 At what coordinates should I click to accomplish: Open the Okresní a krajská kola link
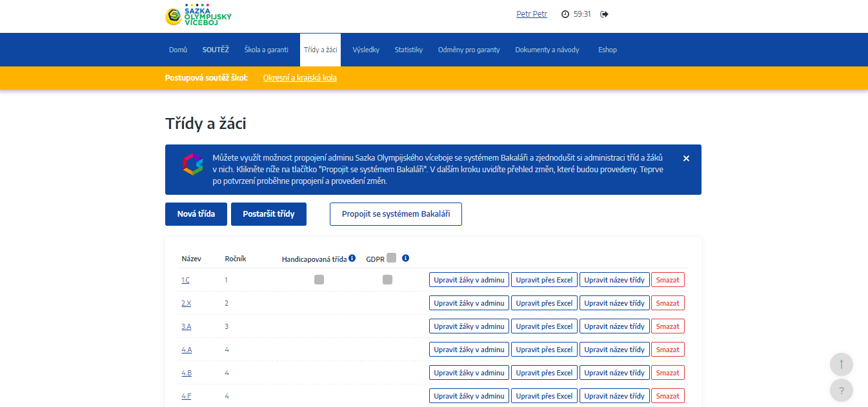click(x=299, y=78)
